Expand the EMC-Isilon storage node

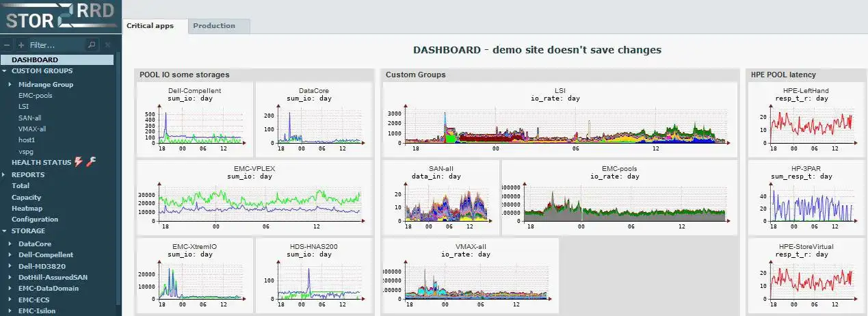[10, 311]
